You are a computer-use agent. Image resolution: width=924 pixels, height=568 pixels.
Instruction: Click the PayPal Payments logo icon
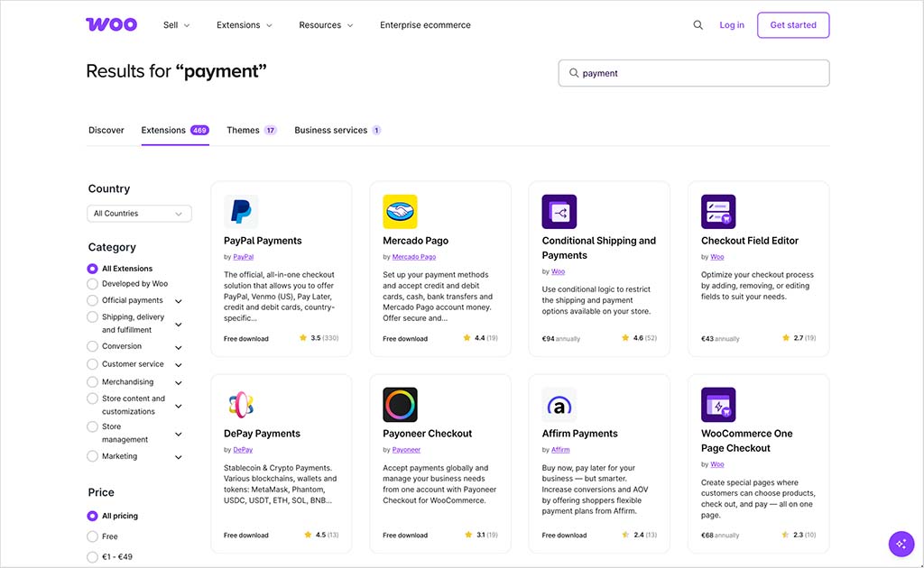241,211
